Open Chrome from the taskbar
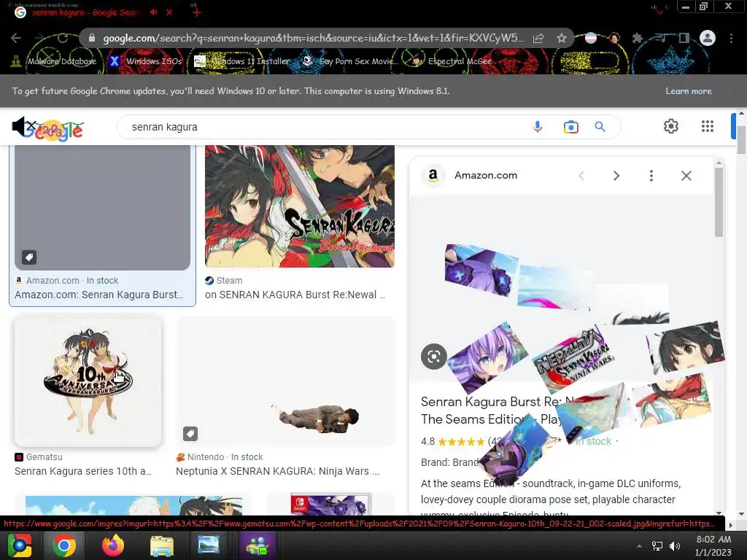Screen dimensions: 747x560 tap(64, 545)
